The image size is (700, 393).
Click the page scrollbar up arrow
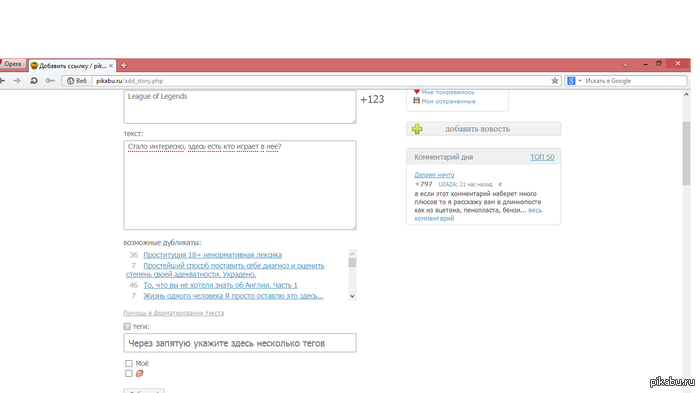pos(686,95)
